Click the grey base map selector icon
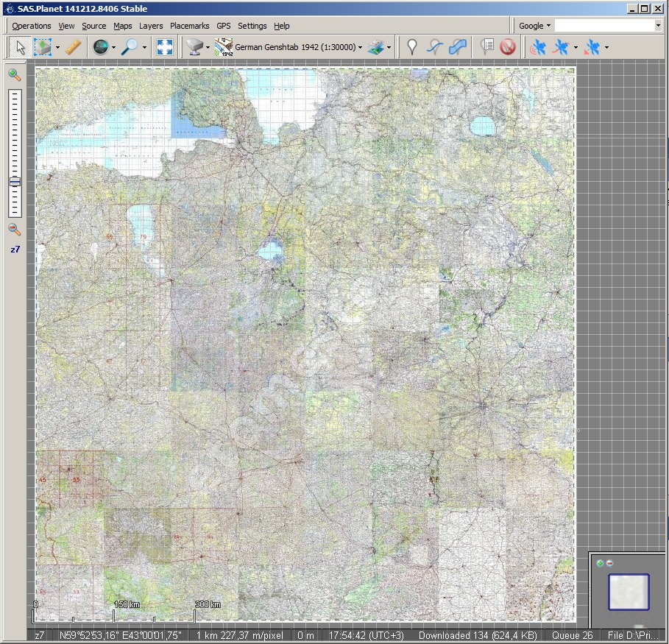669x644 pixels. (x=195, y=47)
